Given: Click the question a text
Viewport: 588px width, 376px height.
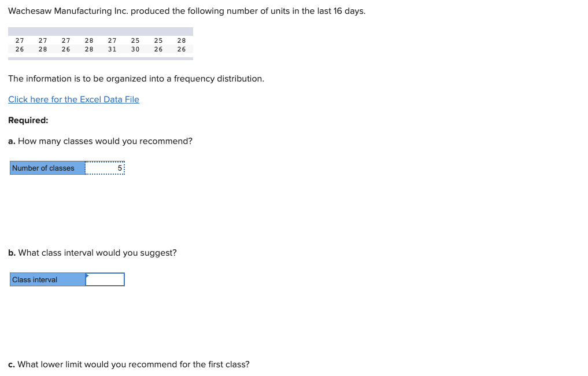Looking at the screenshot, I should 100,141.
